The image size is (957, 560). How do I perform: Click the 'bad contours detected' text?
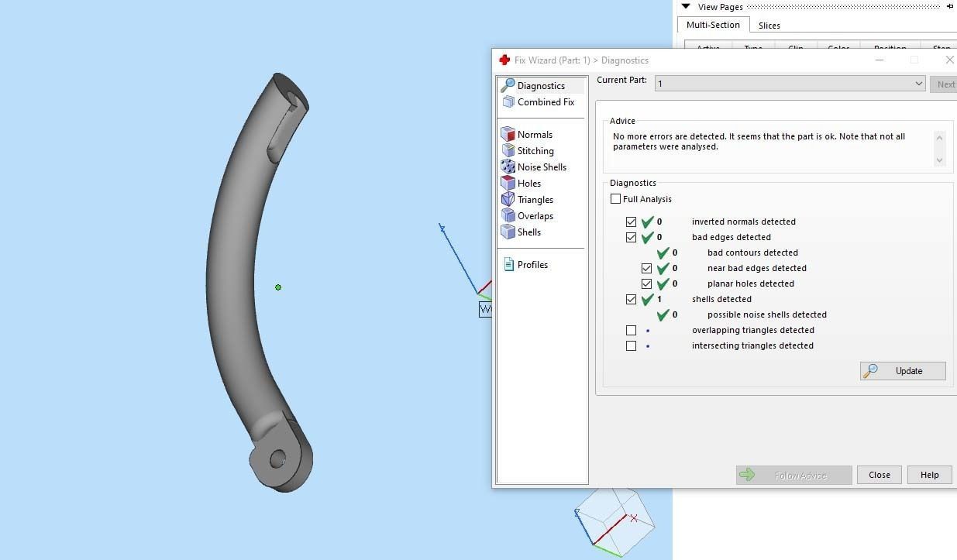(752, 253)
